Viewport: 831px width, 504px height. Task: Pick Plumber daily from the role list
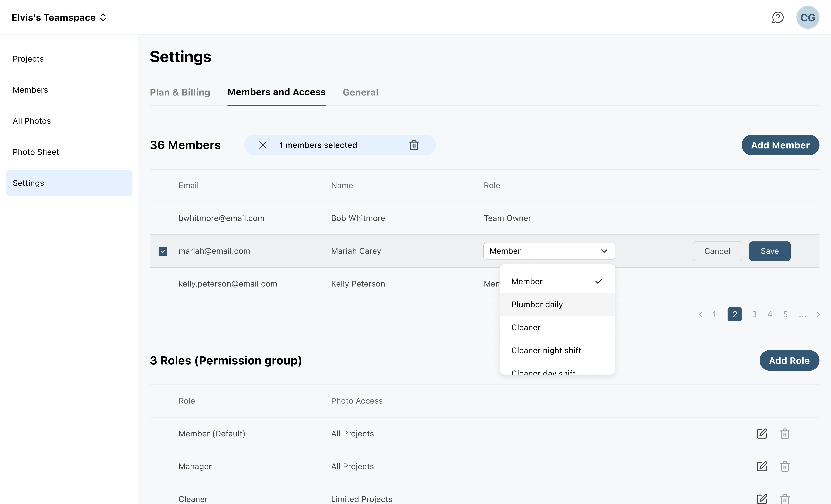[x=557, y=304]
